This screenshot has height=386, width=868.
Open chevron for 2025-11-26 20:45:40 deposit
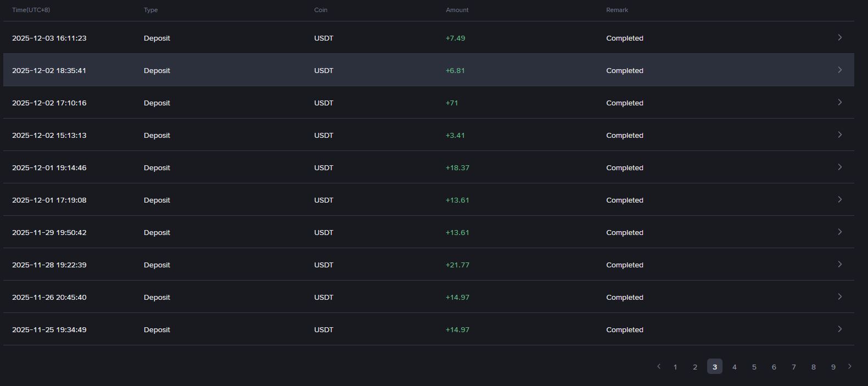coord(839,297)
